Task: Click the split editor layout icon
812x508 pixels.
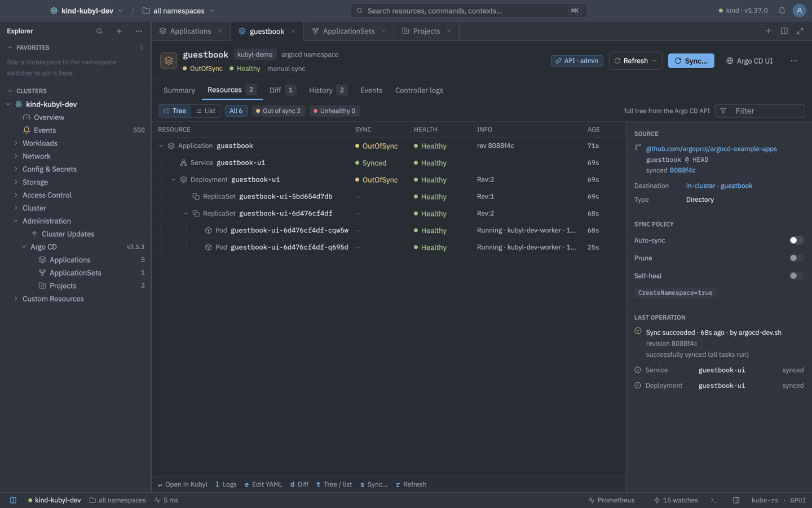Action: pos(784,31)
